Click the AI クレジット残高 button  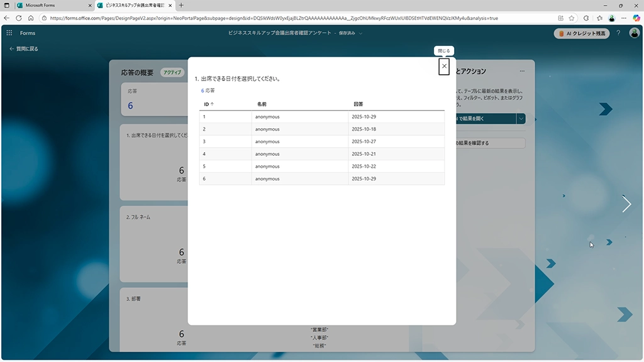[x=582, y=33]
